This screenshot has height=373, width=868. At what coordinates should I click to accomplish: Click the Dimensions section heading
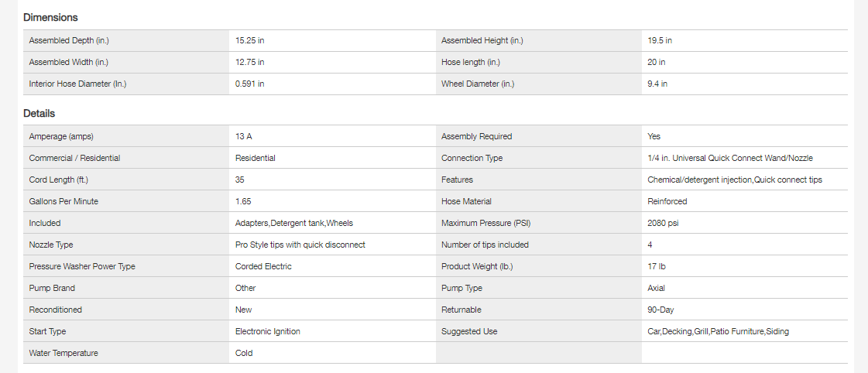tap(50, 18)
